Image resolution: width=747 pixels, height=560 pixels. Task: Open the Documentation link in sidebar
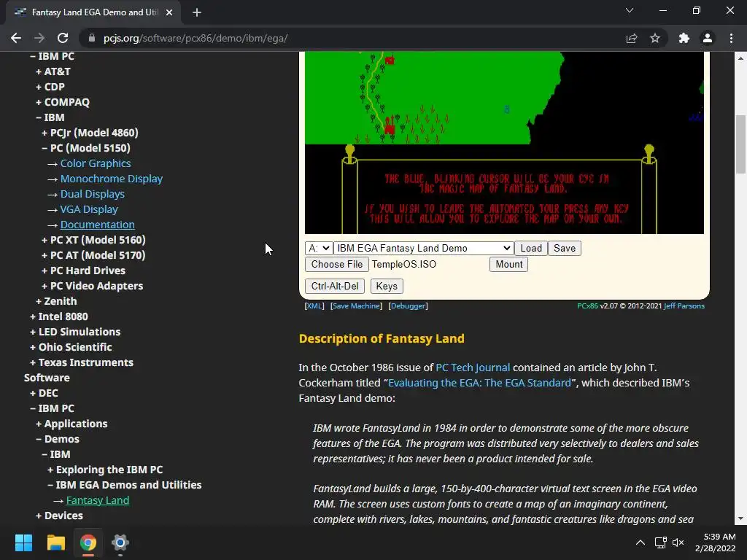pos(97,225)
